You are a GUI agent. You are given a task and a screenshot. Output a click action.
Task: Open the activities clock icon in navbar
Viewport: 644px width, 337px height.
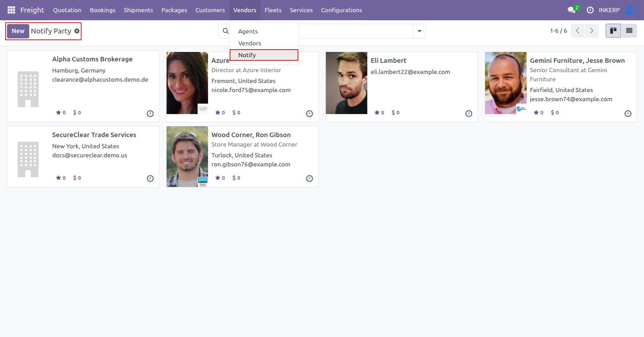point(590,10)
